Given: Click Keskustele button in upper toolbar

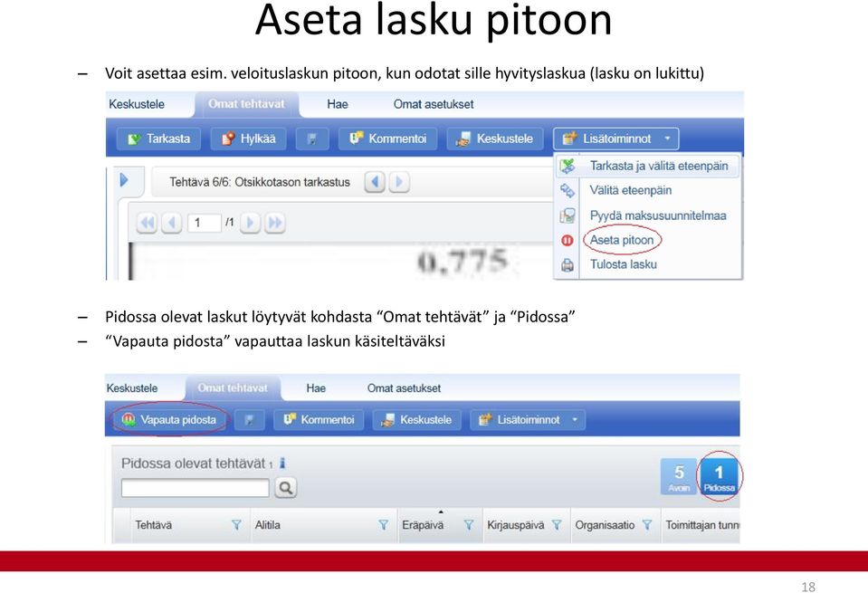Looking at the screenshot, I should tap(494, 139).
